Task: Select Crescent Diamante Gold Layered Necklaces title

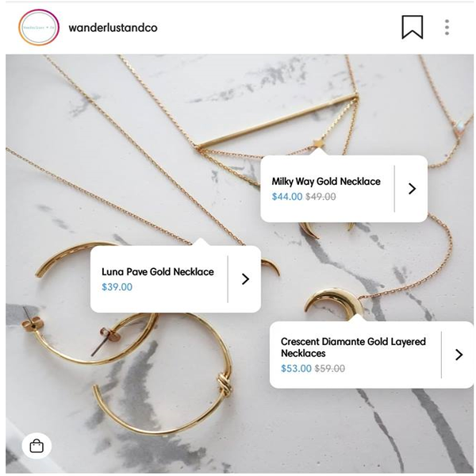Action: 353,347
